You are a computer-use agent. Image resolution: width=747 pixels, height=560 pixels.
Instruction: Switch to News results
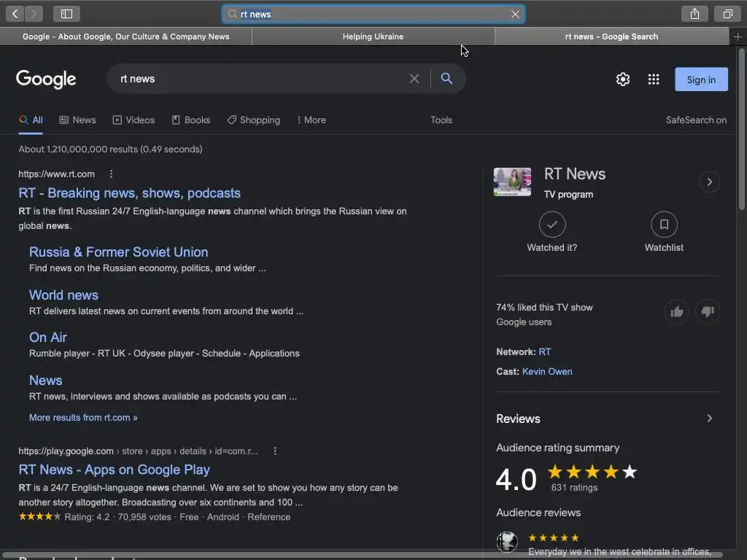(77, 120)
